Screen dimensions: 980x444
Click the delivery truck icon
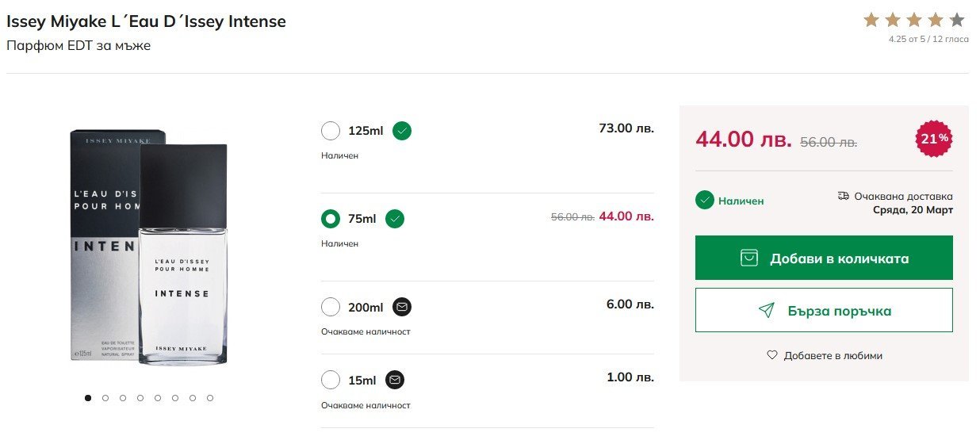pos(844,196)
